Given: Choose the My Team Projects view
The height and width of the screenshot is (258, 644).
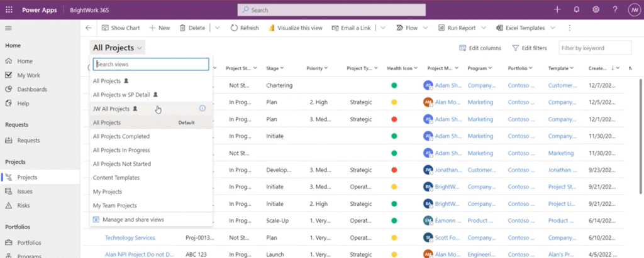Looking at the screenshot, I should click(x=114, y=205).
